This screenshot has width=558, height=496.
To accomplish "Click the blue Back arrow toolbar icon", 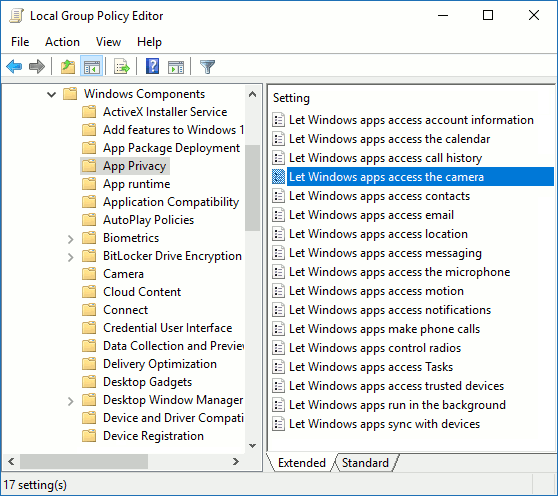I will 14,67.
